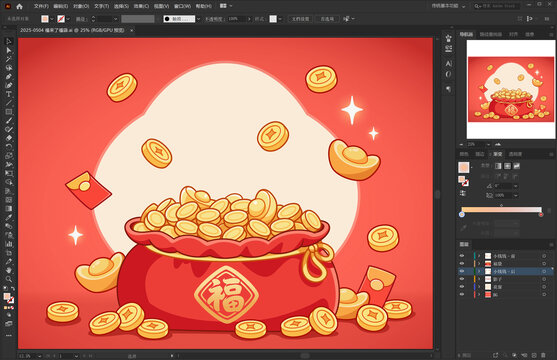Click the Adobe Stock search field
This screenshot has height=360, width=557.
coord(497,6)
